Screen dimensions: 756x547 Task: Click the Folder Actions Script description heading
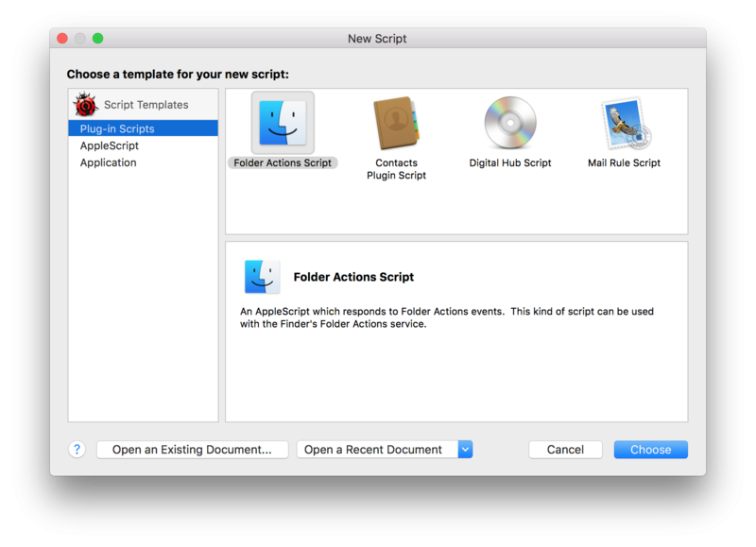coord(353,277)
